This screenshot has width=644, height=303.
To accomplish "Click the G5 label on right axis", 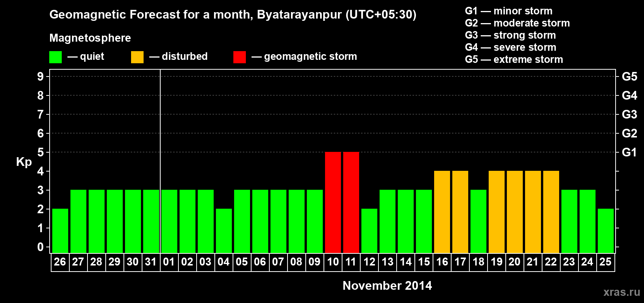I will (x=630, y=77).
